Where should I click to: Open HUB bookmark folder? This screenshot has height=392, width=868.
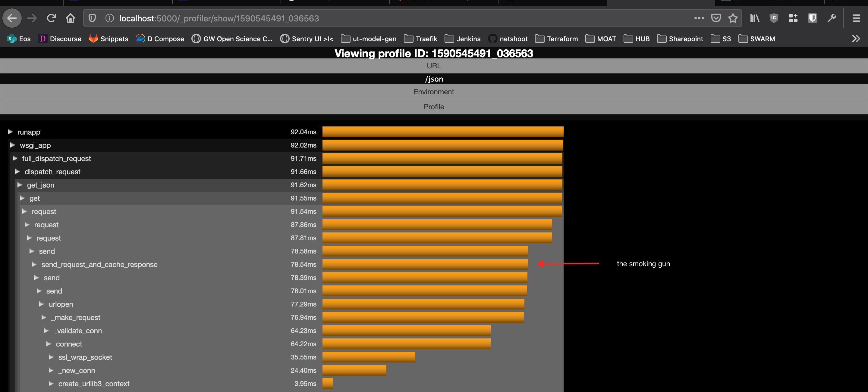(x=637, y=39)
